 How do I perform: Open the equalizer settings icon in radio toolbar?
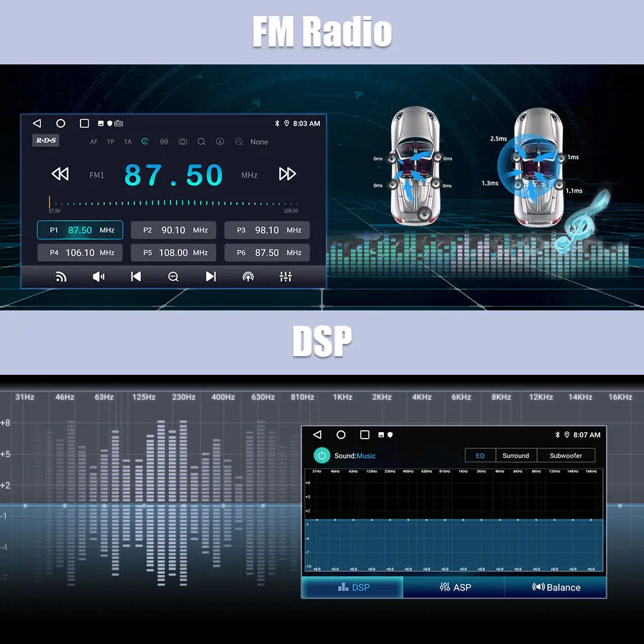point(286,276)
